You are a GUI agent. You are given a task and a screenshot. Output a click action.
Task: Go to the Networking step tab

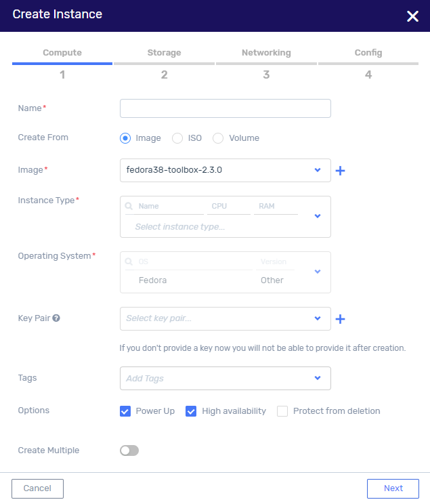pyautogui.click(x=266, y=53)
